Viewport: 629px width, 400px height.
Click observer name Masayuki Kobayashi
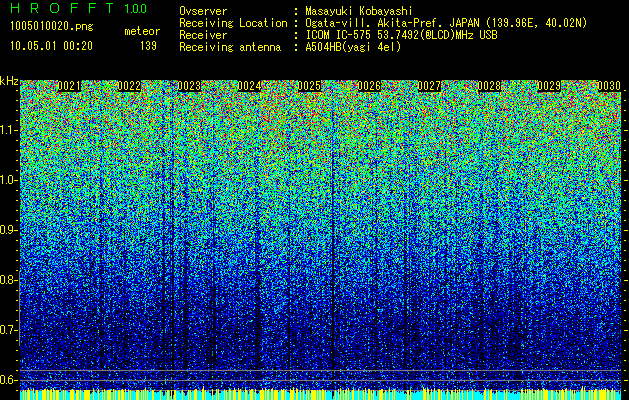(359, 11)
